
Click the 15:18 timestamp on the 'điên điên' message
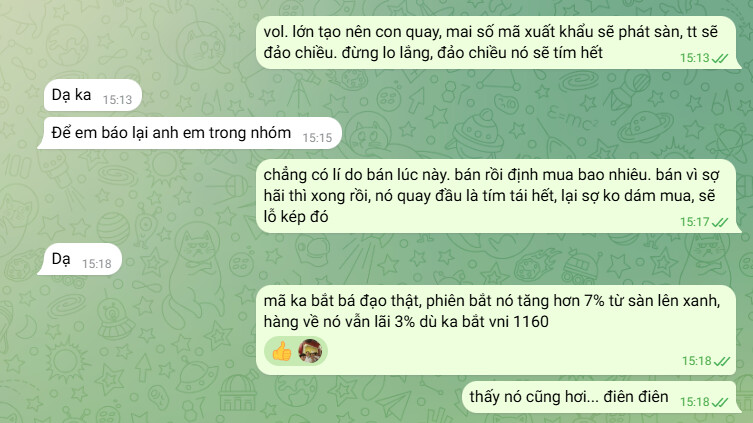click(x=694, y=402)
